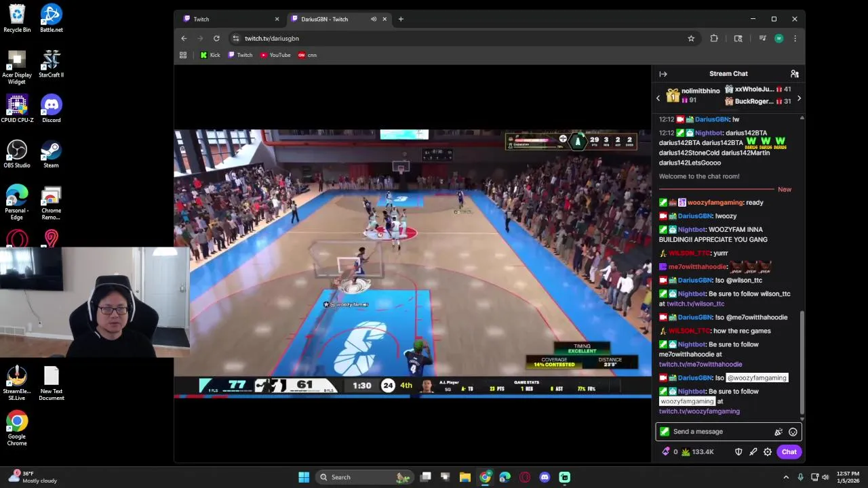Open the chat community users list icon
Image resolution: width=868 pixels, height=488 pixels.
pyautogui.click(x=794, y=74)
